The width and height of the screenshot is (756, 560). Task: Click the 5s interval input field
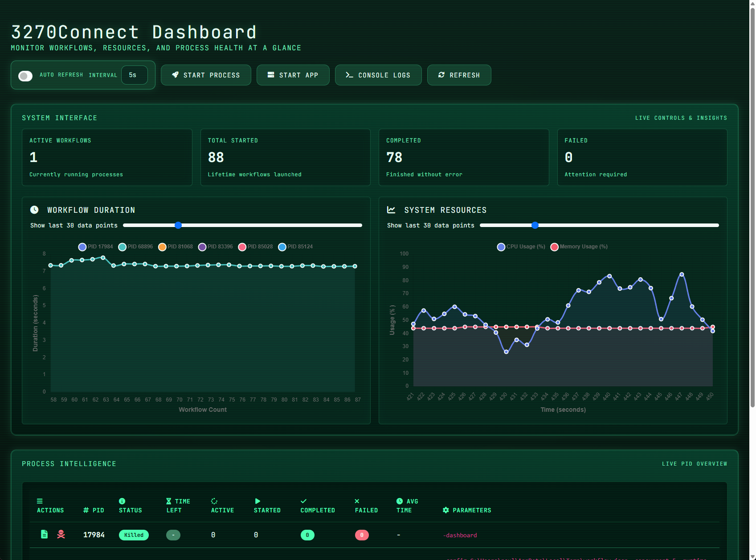134,75
